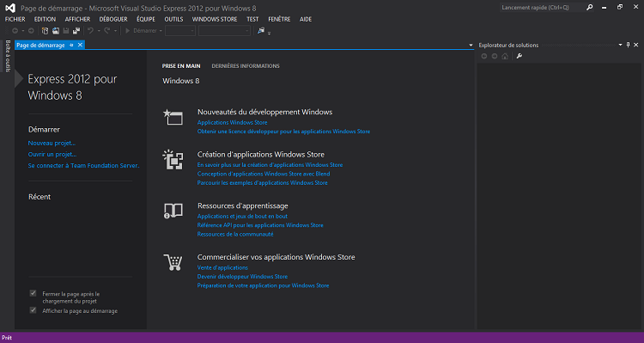644x343 pixels.
Task: Click 'Se connecter à Team Foundation Server' link
Action: coord(84,166)
